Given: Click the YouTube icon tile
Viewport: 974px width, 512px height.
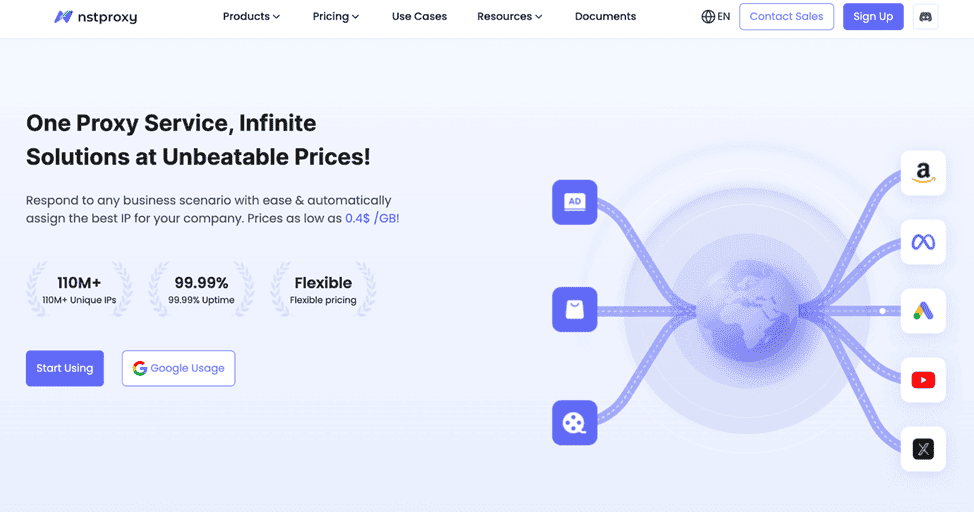Looking at the screenshot, I should [923, 380].
